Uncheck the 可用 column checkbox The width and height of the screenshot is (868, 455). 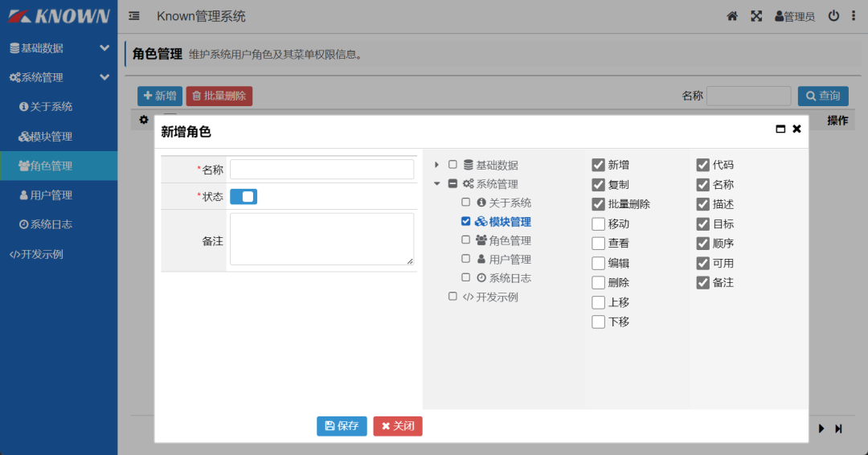tap(702, 264)
